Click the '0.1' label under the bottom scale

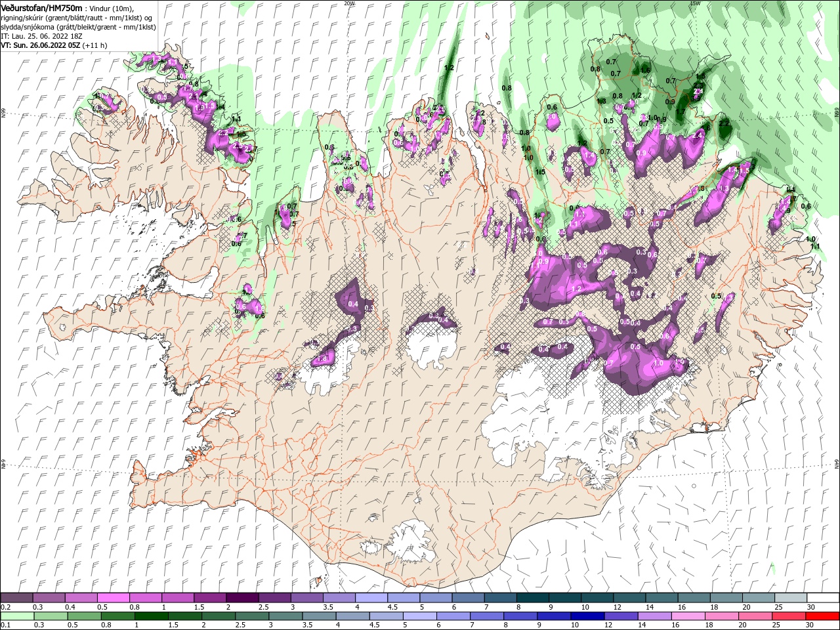click(x=6, y=625)
